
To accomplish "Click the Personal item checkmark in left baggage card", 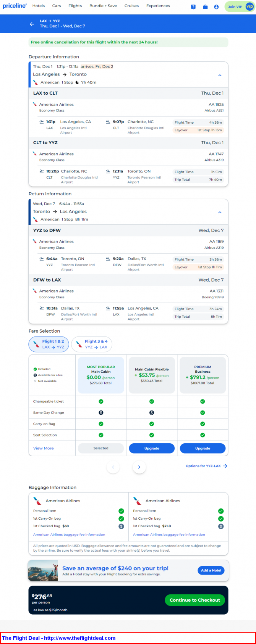I will point(121,511).
